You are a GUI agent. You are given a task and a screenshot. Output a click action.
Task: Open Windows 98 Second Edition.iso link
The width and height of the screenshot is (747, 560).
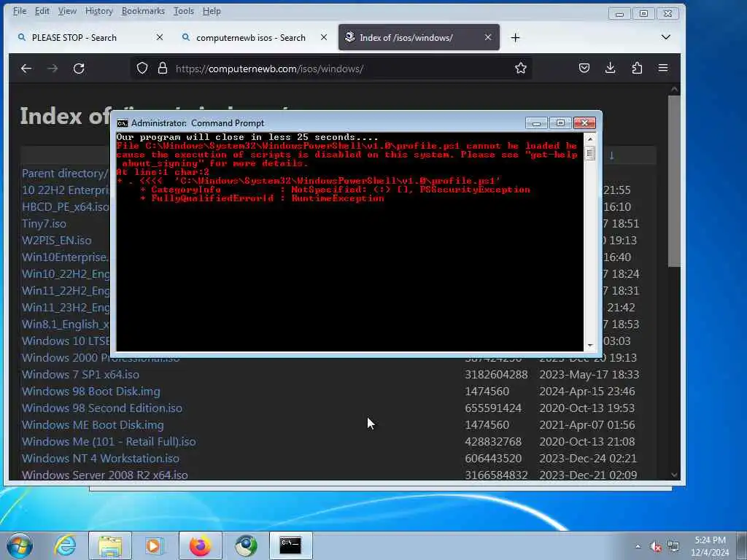102,408
